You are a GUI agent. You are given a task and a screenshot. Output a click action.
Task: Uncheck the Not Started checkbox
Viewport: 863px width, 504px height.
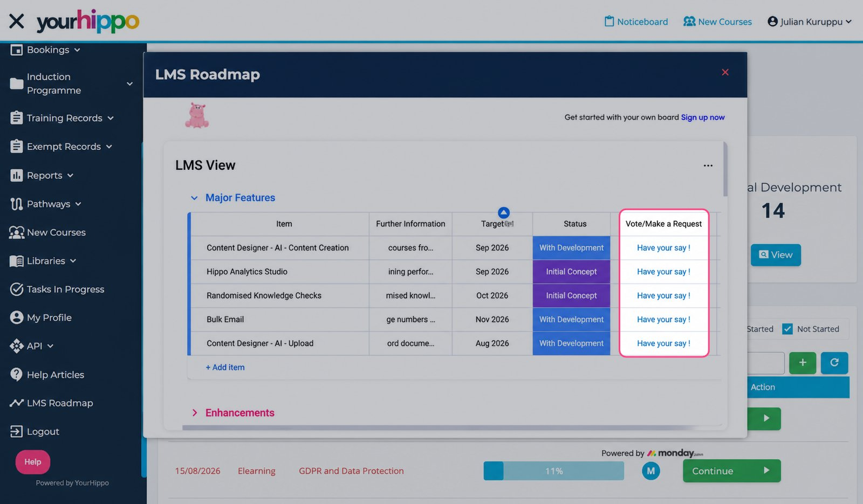click(787, 329)
